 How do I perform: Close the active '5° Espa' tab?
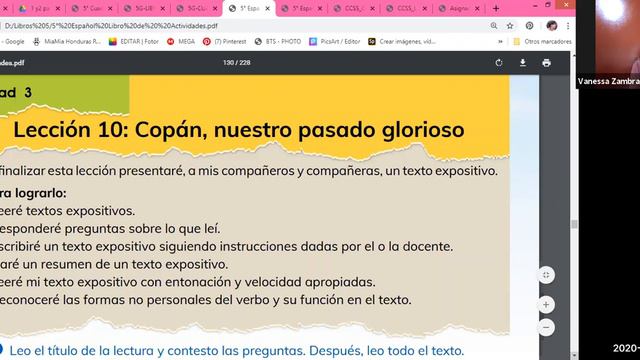pos(268,8)
